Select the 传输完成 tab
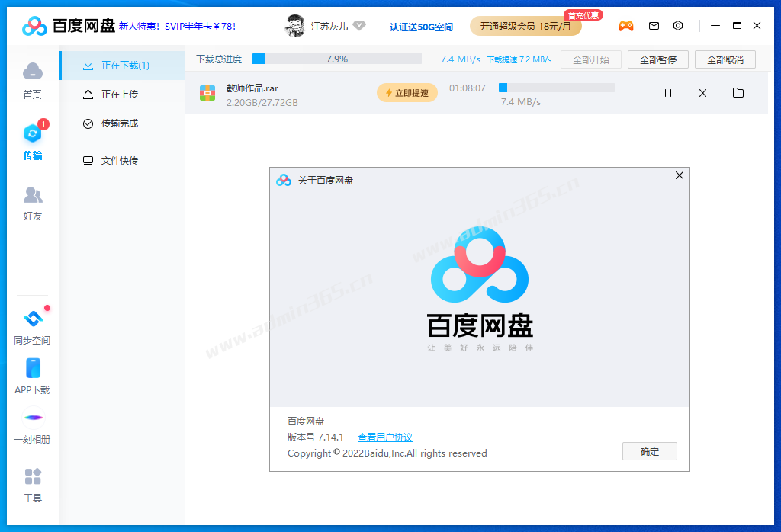 123,123
